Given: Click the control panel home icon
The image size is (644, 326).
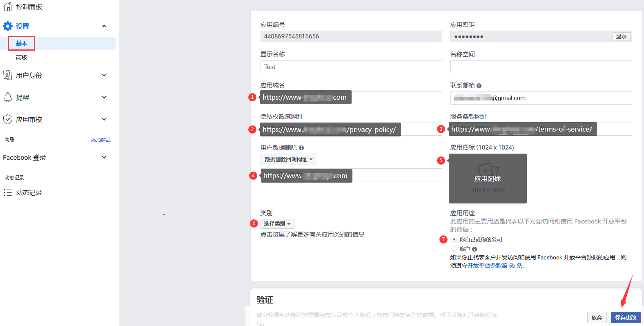Looking at the screenshot, I should tap(7, 7).
